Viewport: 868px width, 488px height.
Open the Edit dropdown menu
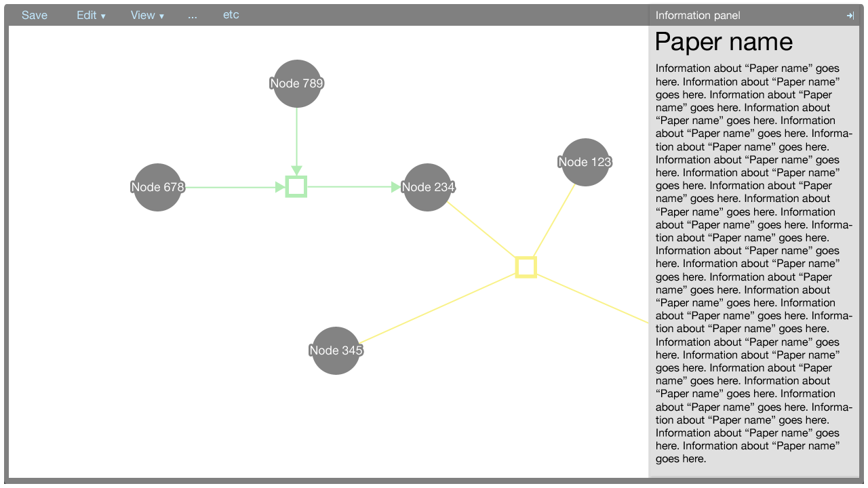coord(91,15)
